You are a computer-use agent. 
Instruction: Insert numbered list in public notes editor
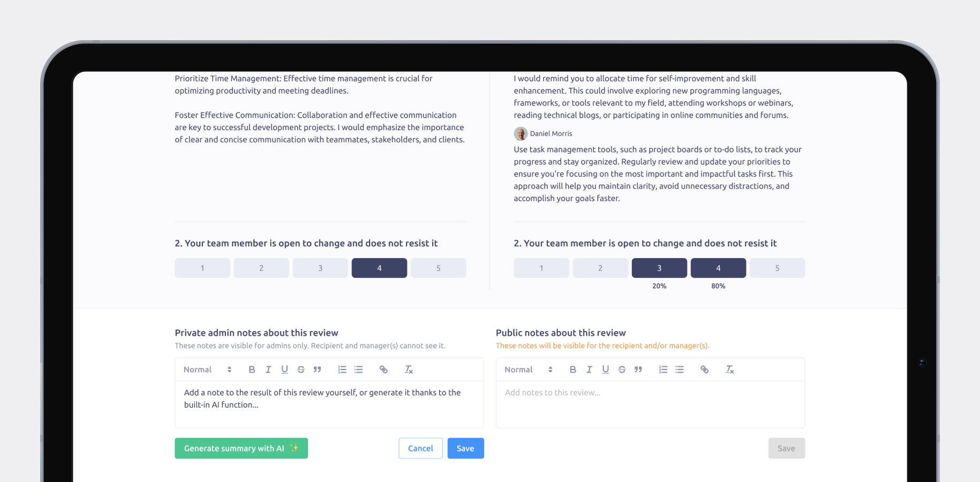(663, 370)
